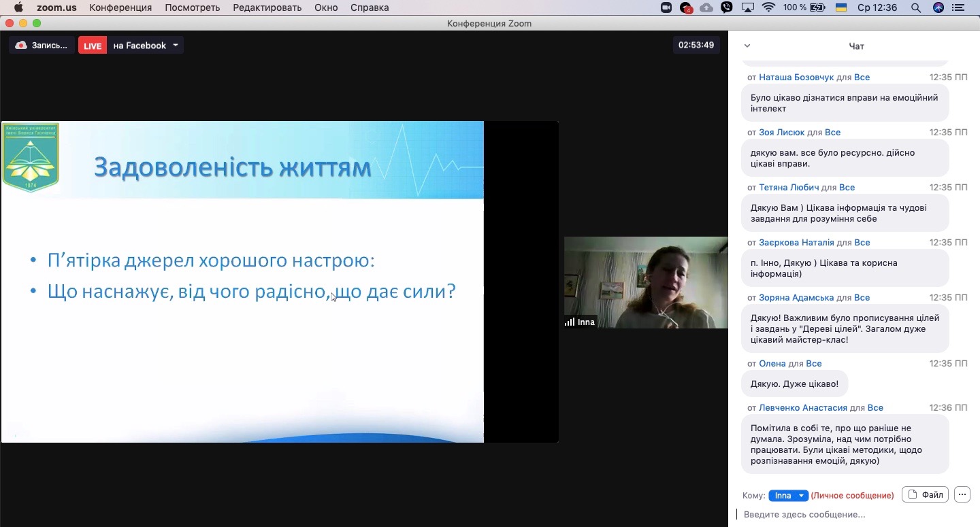
Task: Collapse the chat panel using the chevron
Action: click(747, 46)
